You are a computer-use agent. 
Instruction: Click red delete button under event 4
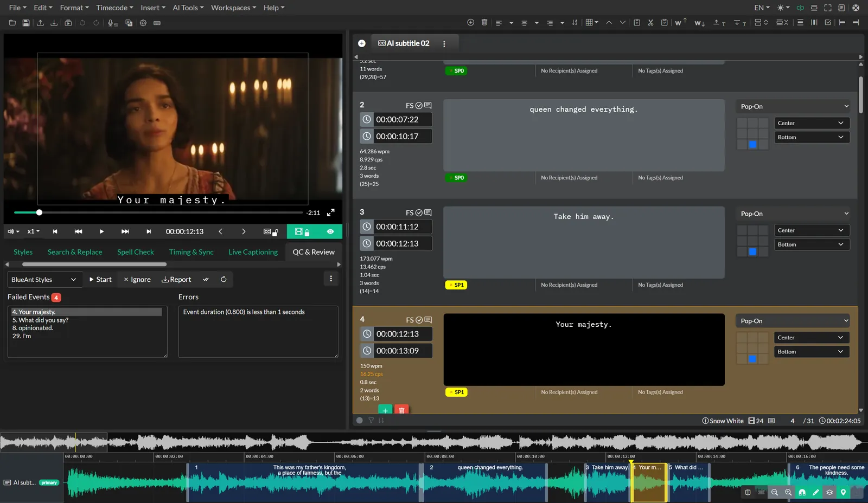(401, 410)
